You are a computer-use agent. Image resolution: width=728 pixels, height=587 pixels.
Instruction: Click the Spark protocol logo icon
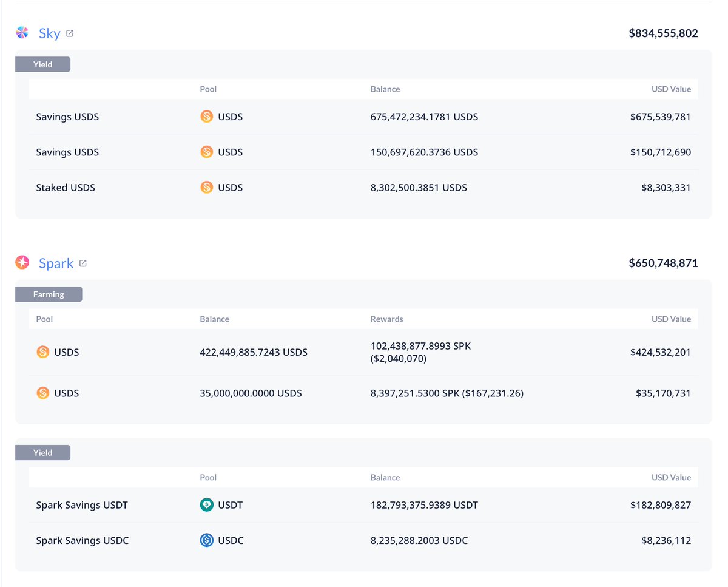22,263
